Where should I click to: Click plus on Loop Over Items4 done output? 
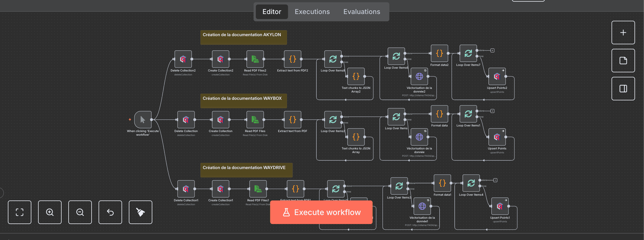495,180
